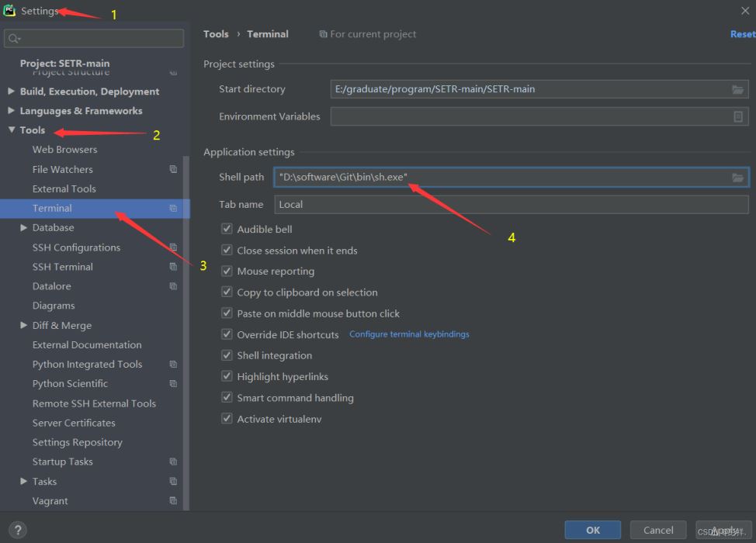756x543 pixels.
Task: Disable the Audible bell checkbox
Action: point(227,229)
